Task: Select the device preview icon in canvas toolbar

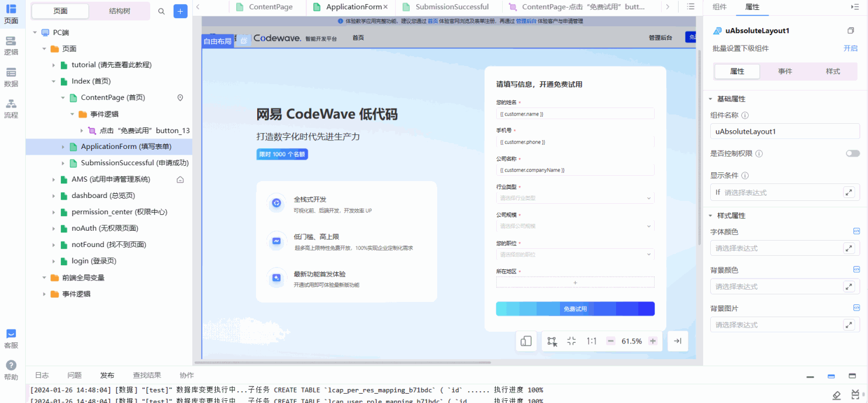Action: click(525, 341)
